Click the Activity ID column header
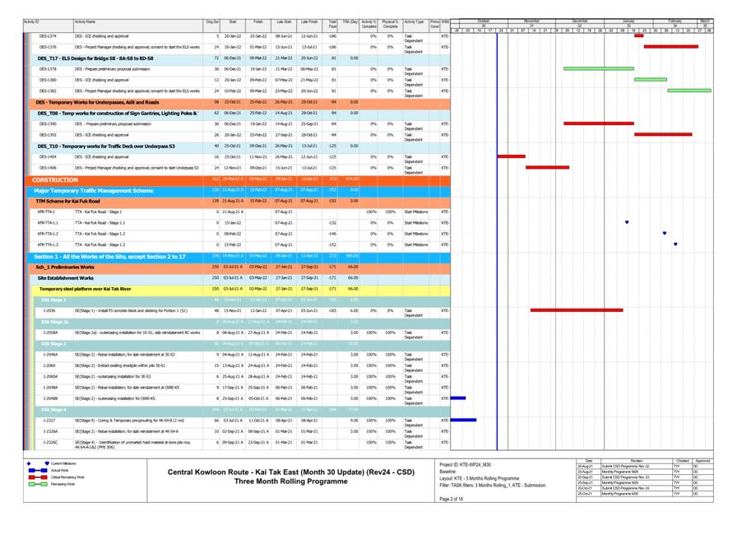 coord(31,21)
